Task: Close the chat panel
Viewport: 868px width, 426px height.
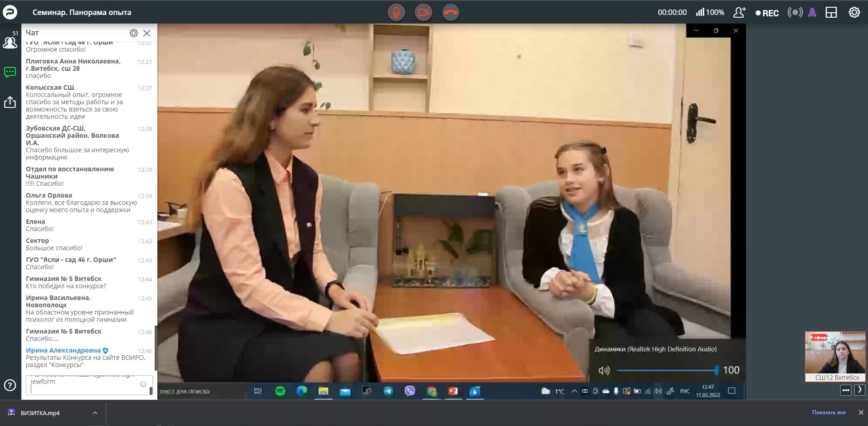Action: pos(146,33)
